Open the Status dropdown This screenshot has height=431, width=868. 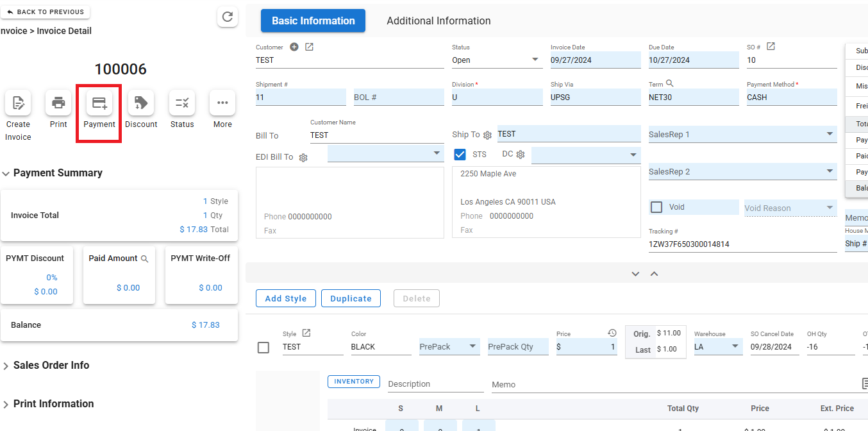pyautogui.click(x=497, y=60)
